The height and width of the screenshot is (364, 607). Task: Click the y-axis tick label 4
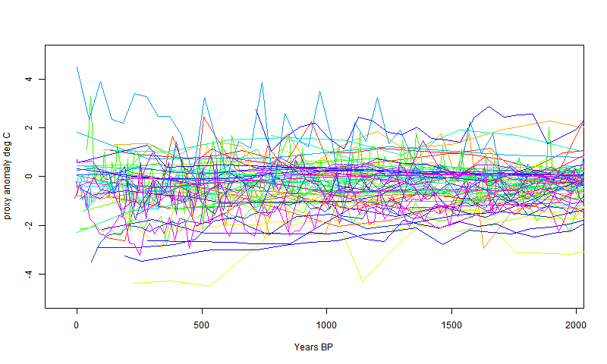(28, 79)
